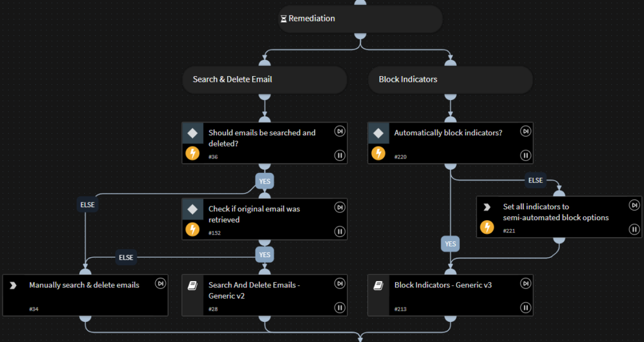The image size is (644, 342).
Task: Click YES label below task #152
Action: 265,255
